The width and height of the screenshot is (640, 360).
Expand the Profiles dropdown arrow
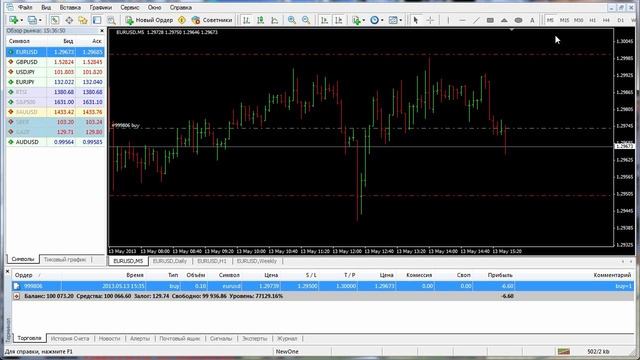[40, 20]
